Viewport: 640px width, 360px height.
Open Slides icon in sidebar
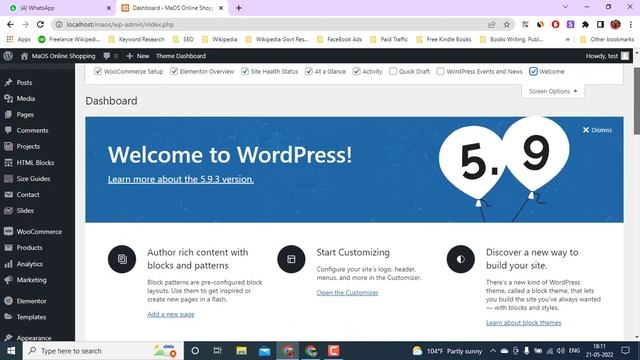click(9, 211)
